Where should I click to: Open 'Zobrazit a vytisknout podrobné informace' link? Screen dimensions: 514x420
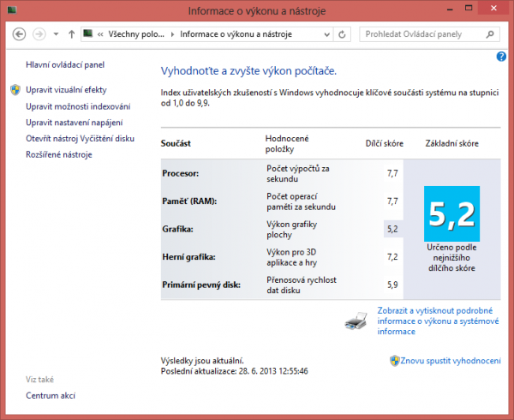pyautogui.click(x=439, y=321)
